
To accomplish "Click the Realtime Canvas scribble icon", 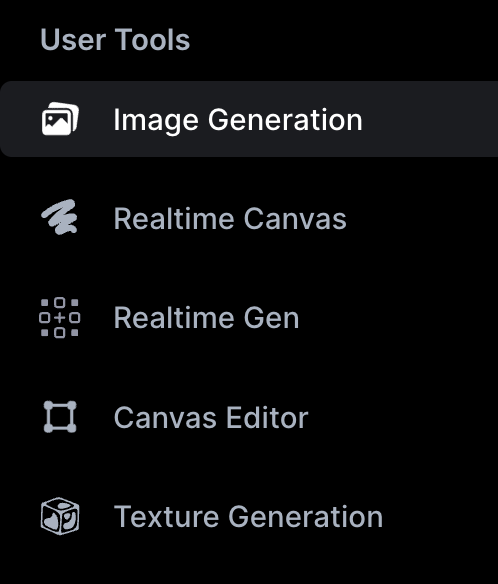I will pos(60,218).
